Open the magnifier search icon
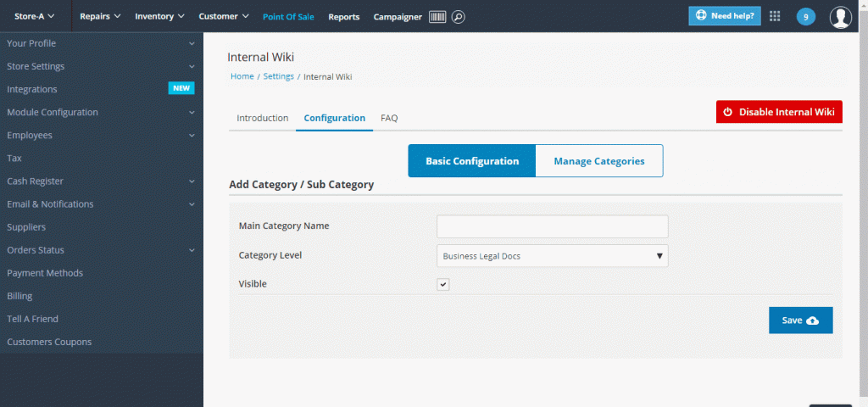 (458, 17)
